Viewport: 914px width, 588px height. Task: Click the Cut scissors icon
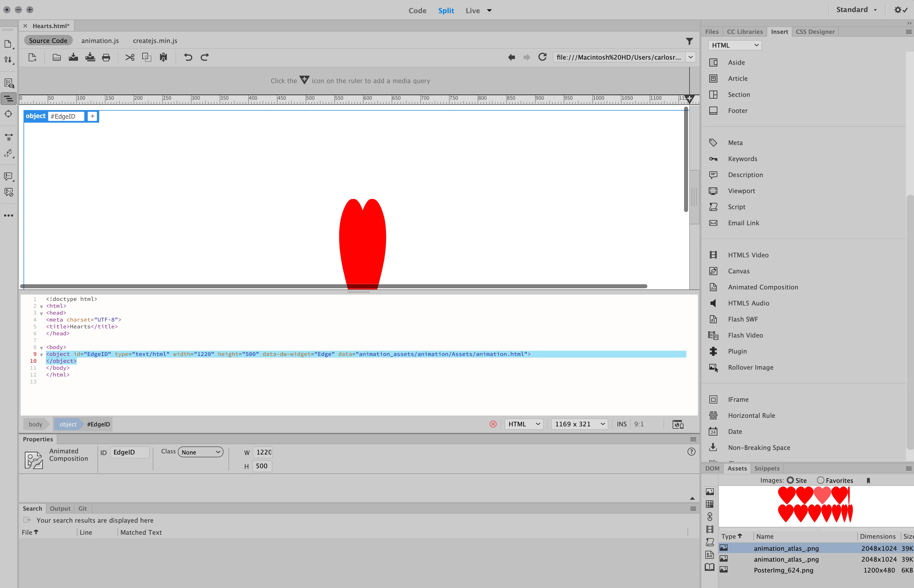pos(130,57)
